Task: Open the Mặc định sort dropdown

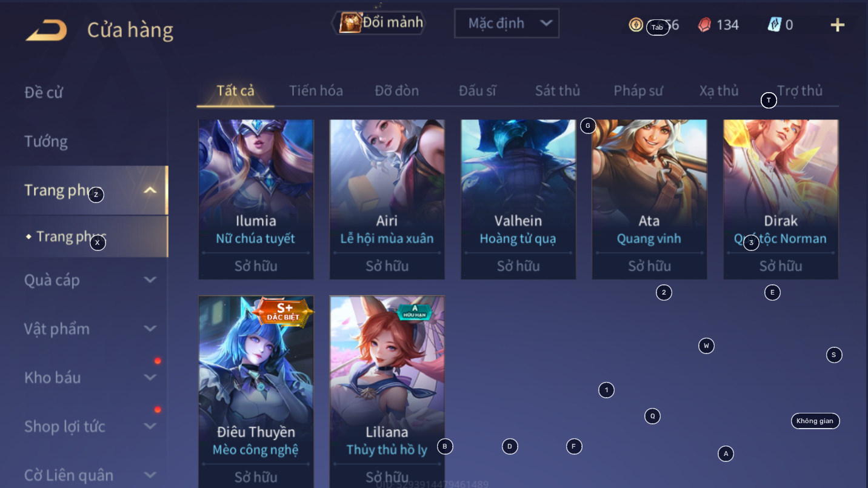Action: point(507,24)
